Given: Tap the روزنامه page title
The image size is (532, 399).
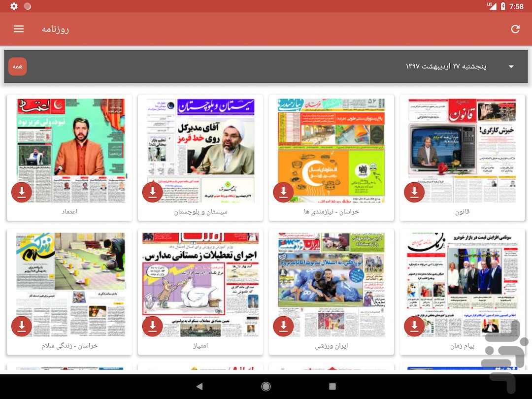Looking at the screenshot, I should click(55, 29).
